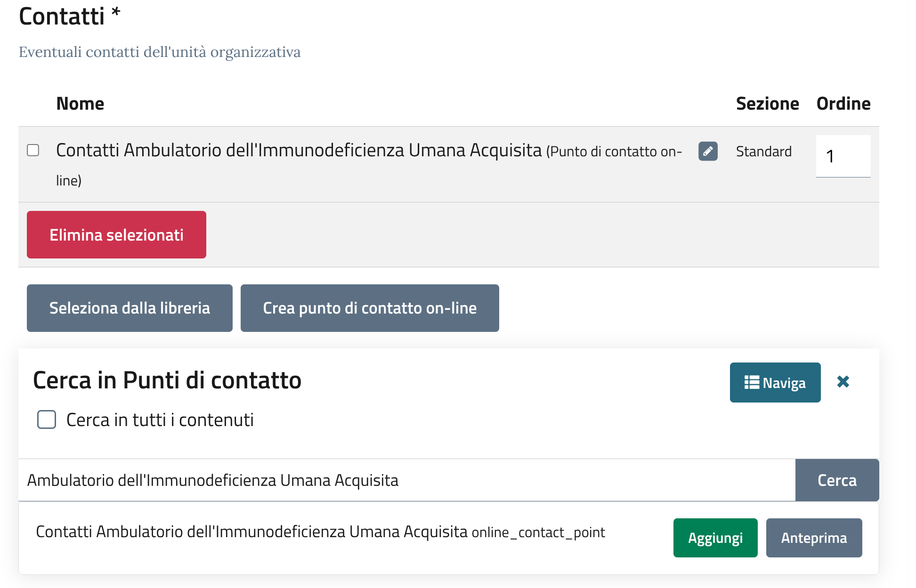
Task: Enable Cerca in tutti i contenuti checkbox
Action: (x=47, y=419)
